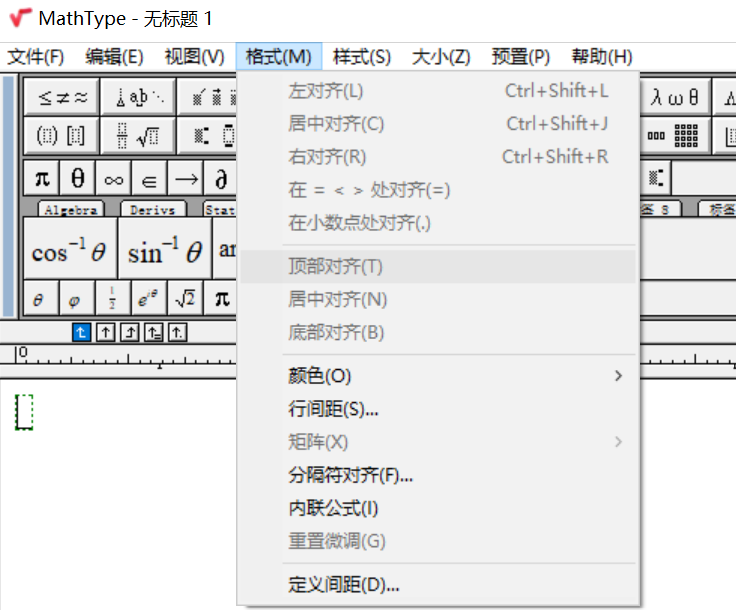Screen dimensions: 736x610
Task: Open the 样式(S) menu
Action: (x=362, y=57)
